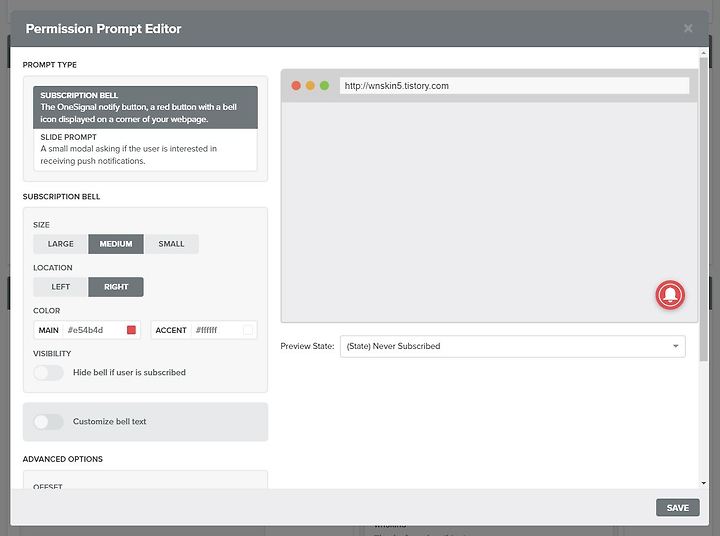The image size is (720, 536).
Task: Set bell location to Left
Action: click(61, 287)
